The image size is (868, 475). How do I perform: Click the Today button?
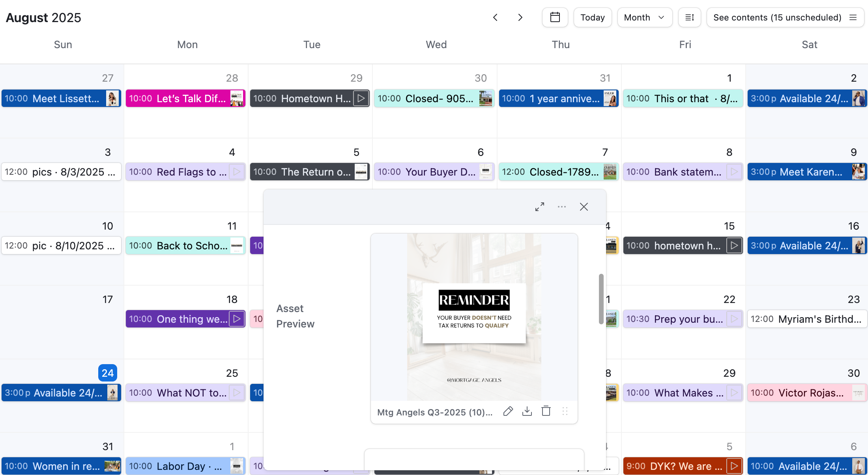[592, 17]
